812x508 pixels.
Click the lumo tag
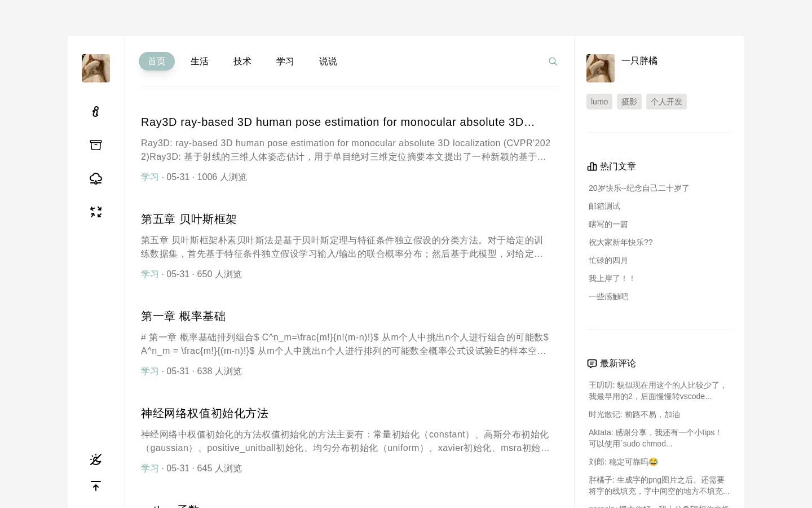click(x=599, y=102)
